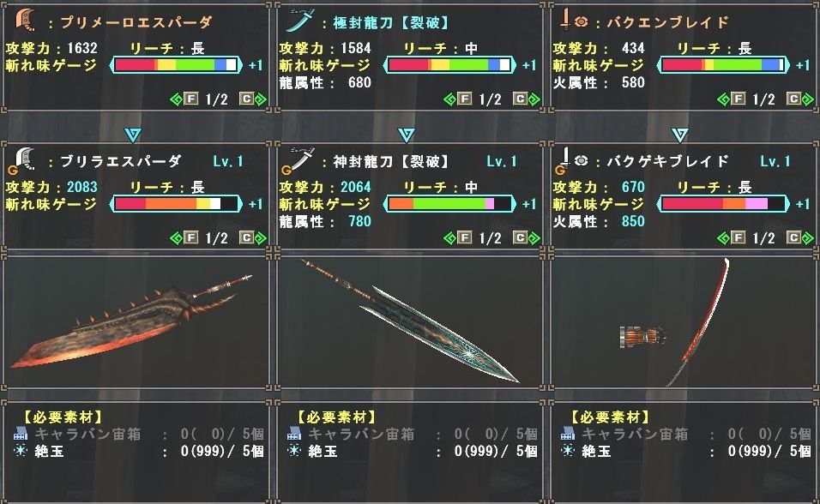Go to next page with C on 極封龍刀

(x=527, y=99)
